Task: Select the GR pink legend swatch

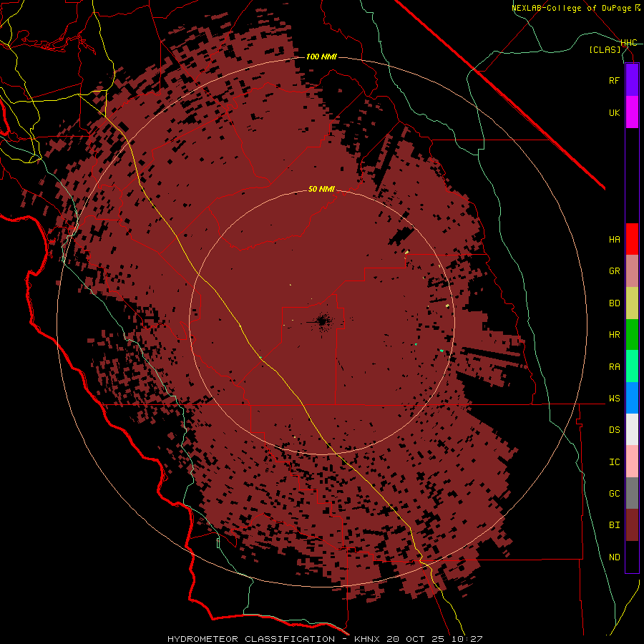Action: pos(632,271)
